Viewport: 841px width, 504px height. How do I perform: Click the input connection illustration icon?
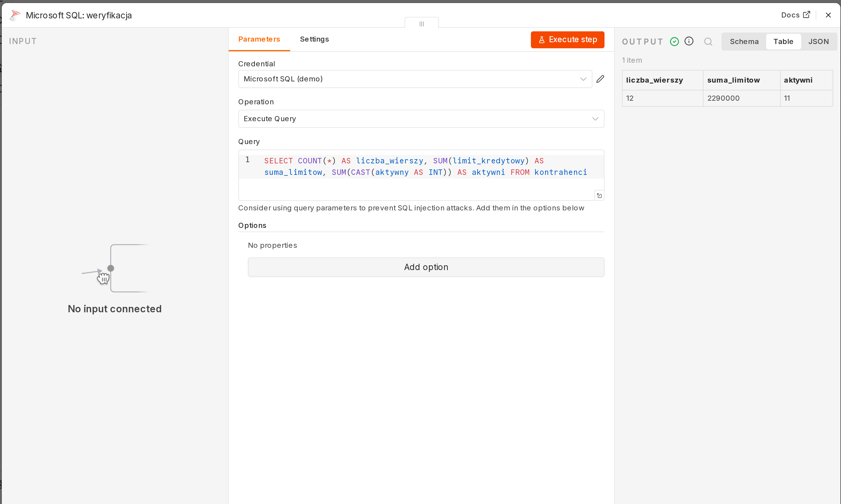[115, 268]
